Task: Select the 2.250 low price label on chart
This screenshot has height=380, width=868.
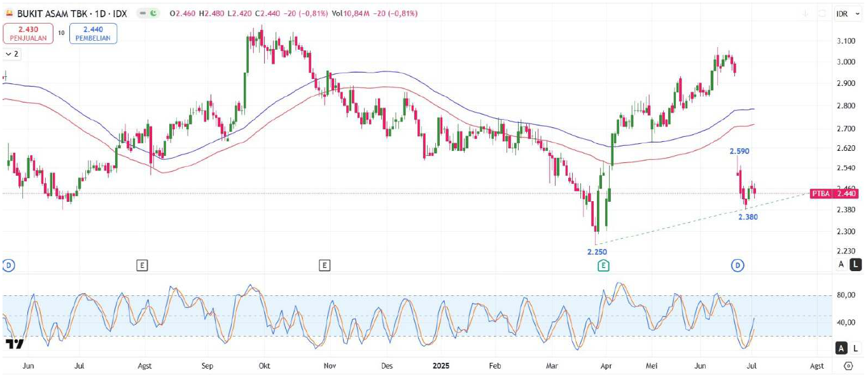Action: tap(597, 252)
